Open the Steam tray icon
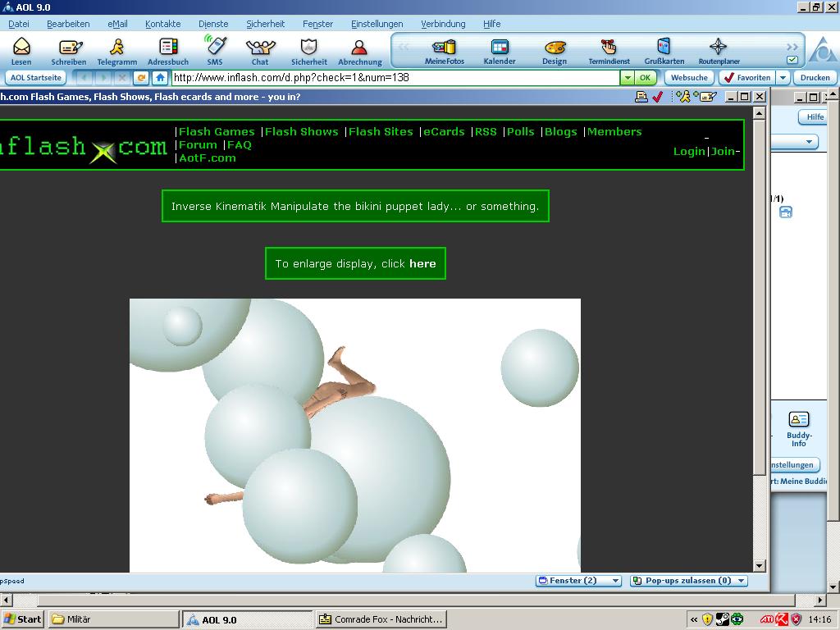 pyautogui.click(x=723, y=619)
